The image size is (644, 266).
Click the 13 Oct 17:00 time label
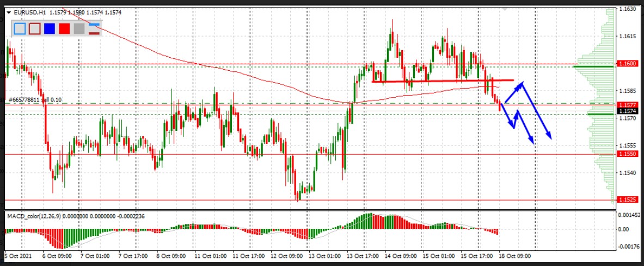coord(362,256)
